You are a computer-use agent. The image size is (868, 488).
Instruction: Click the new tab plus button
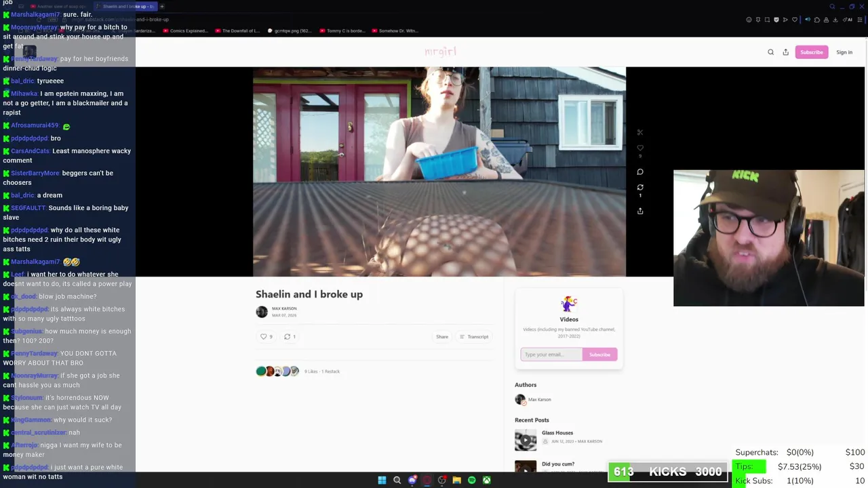tap(162, 6)
